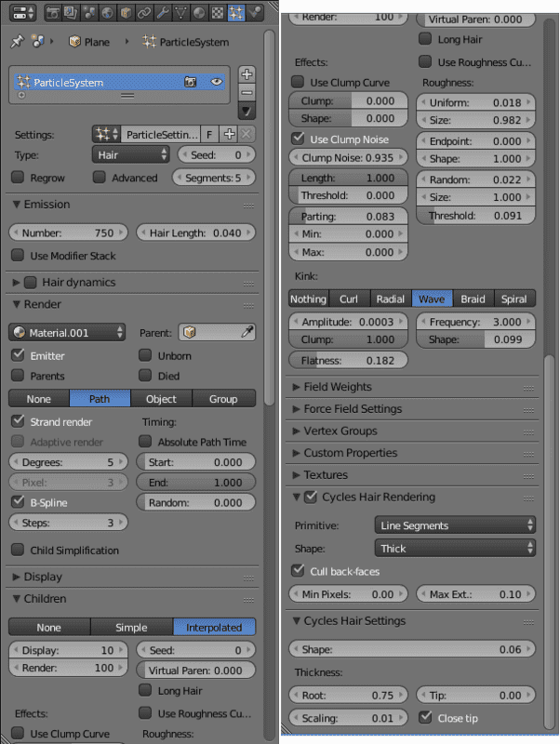Open the Render properties camera tab
The image size is (560, 744).
click(x=52, y=13)
